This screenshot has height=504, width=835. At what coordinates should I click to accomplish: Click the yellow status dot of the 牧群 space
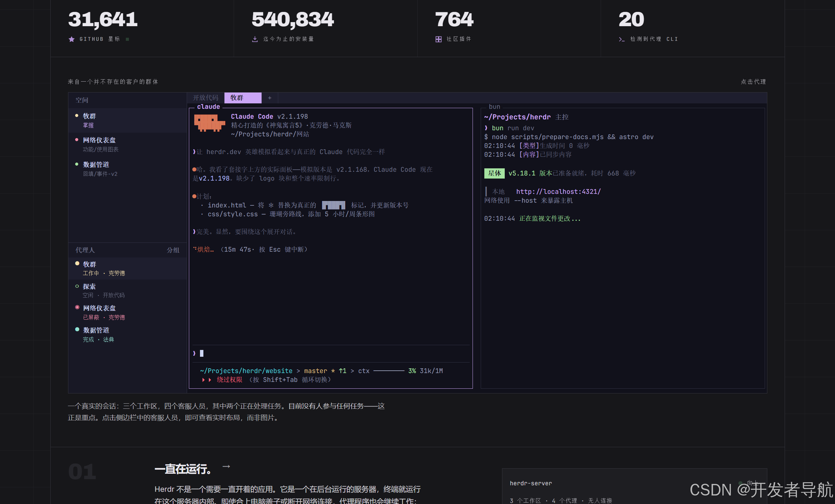tap(77, 116)
